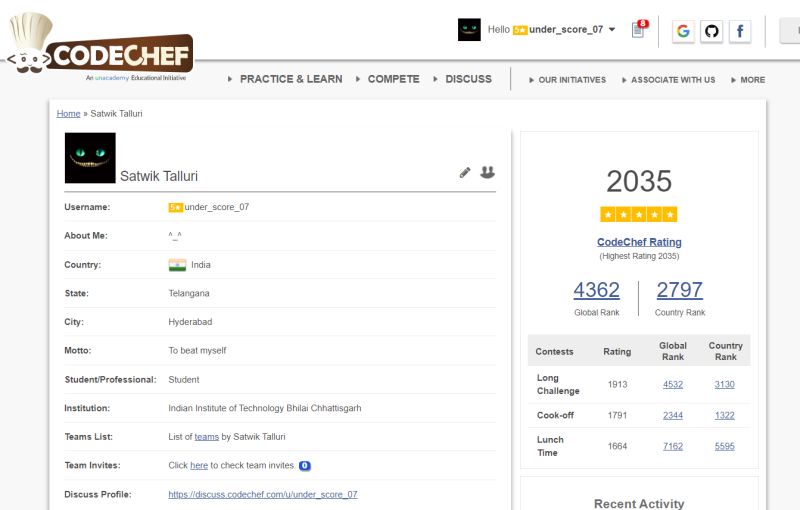The width and height of the screenshot is (800, 510).
Task: Click the Facebook icon
Action: 740,32
